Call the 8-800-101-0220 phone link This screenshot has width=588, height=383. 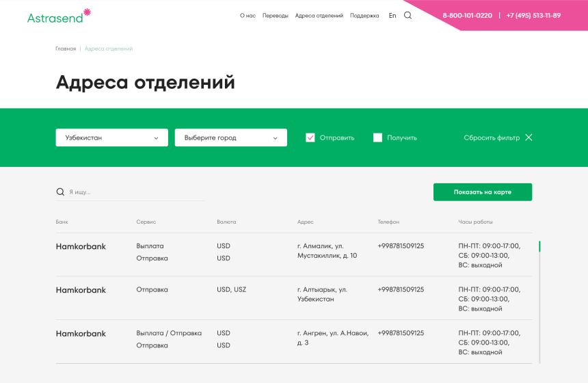[467, 15]
